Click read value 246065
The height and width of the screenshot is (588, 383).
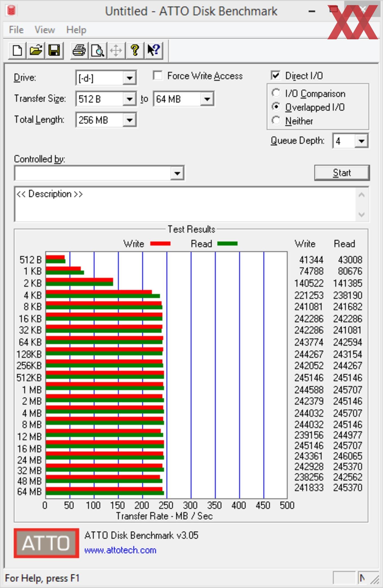[348, 456]
